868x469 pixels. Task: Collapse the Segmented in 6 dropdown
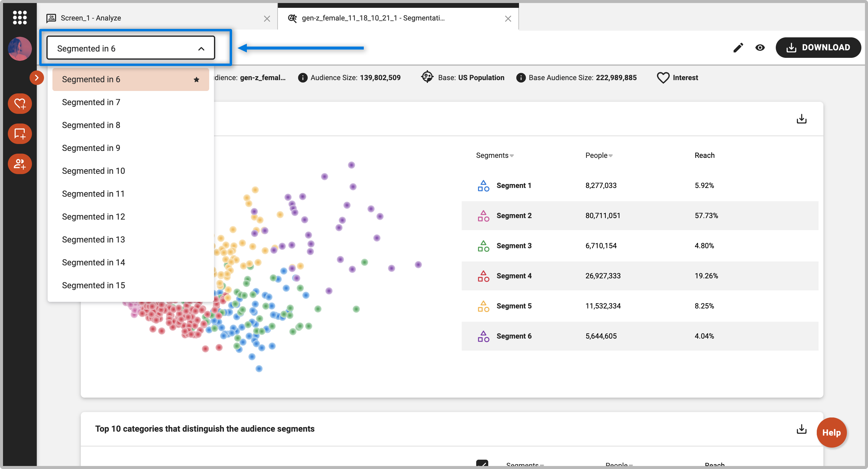coord(201,49)
